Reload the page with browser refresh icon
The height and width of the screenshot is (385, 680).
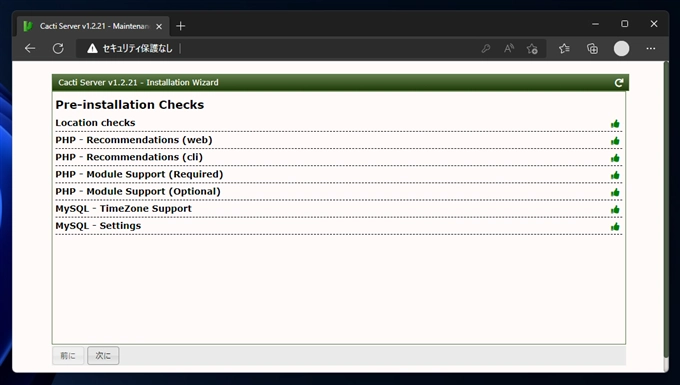[58, 49]
